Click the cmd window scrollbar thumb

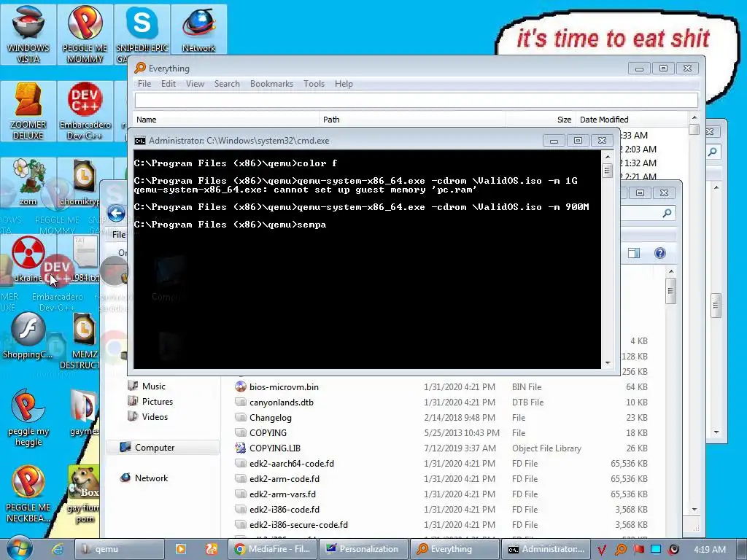click(x=607, y=170)
